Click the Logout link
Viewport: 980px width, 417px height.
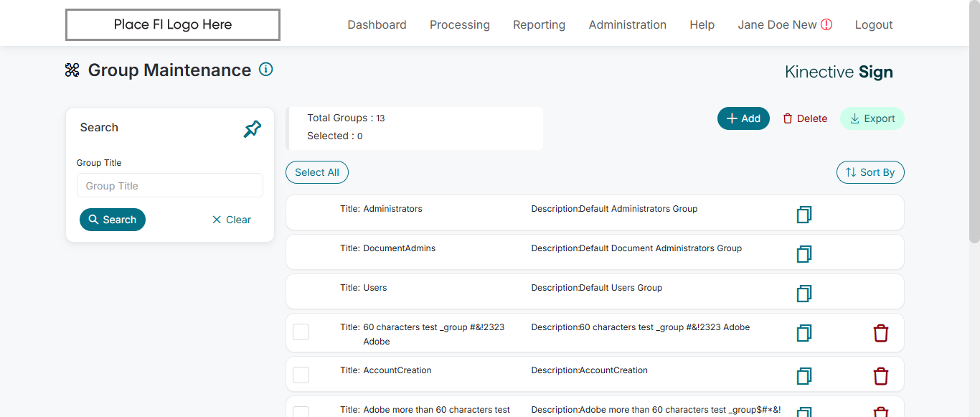point(874,24)
